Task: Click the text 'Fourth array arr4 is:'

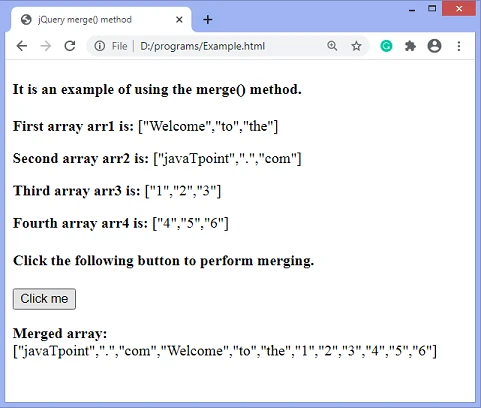Action: 80,223
